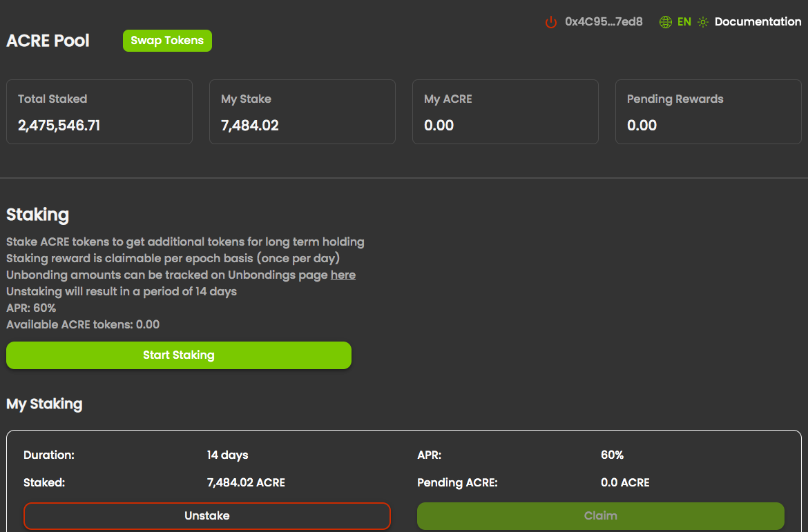This screenshot has height=532, width=808.
Task: Toggle light theme with the sun icon
Action: coord(703,22)
